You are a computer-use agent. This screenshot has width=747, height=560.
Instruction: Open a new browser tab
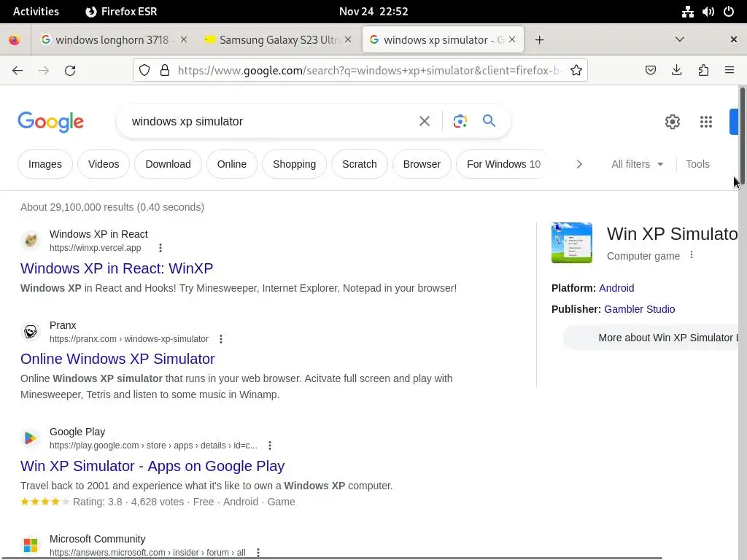(539, 40)
